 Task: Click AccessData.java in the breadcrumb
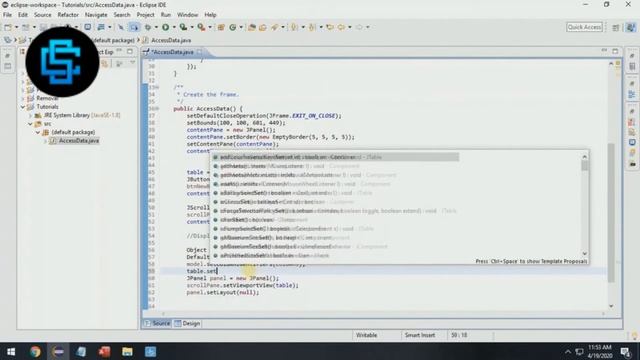tap(171, 40)
